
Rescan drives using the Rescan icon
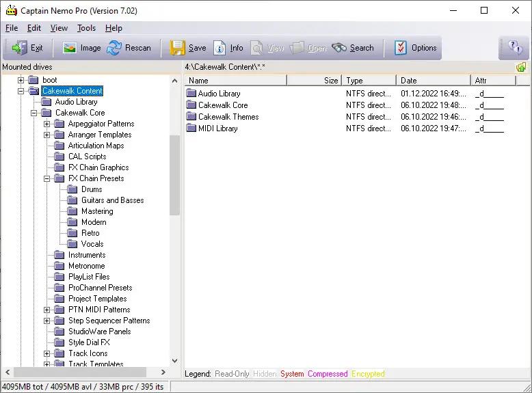129,48
